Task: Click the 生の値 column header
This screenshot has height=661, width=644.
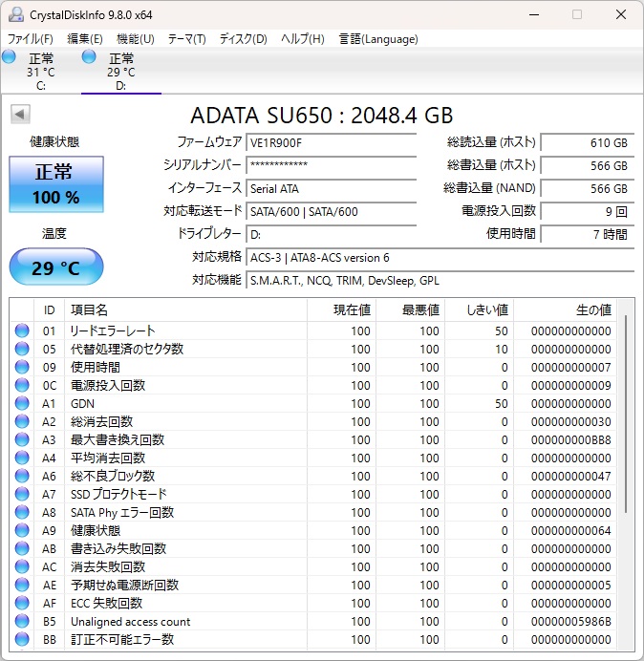Action: (565, 310)
